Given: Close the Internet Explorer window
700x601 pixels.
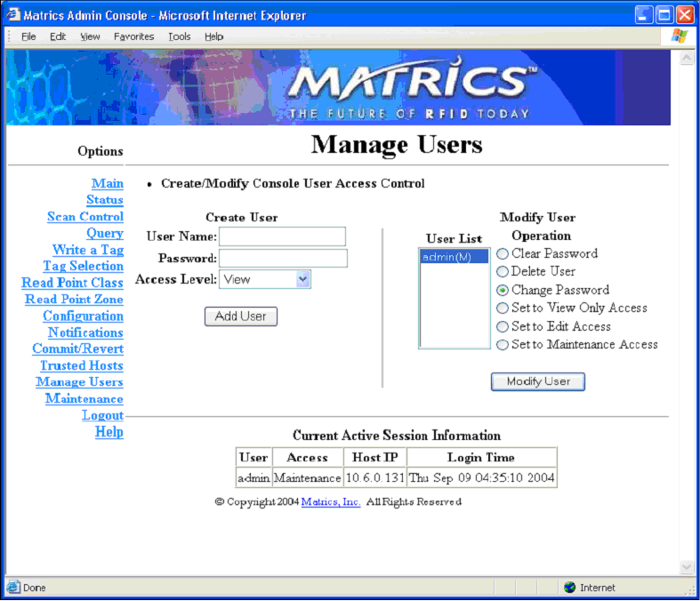Looking at the screenshot, I should (684, 15).
